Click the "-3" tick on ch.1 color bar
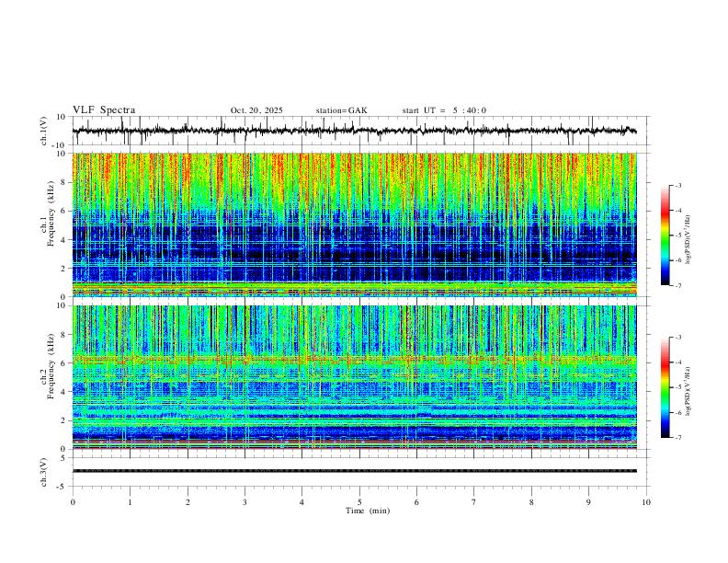Image resolution: width=728 pixels, height=563 pixels. click(678, 185)
